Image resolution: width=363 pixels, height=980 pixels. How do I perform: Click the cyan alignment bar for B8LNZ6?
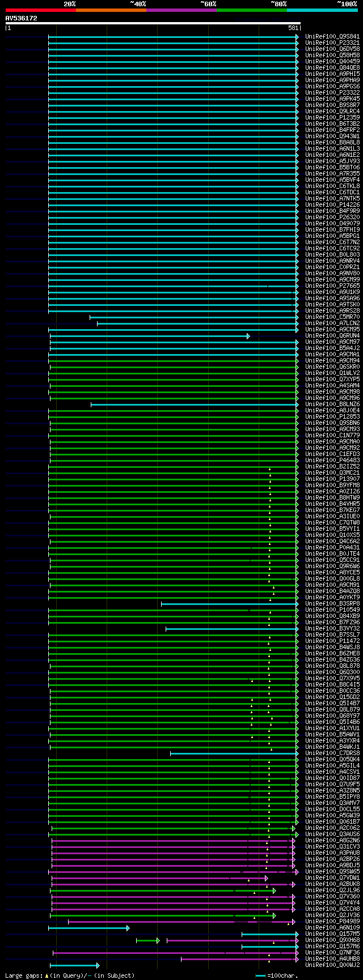click(195, 404)
